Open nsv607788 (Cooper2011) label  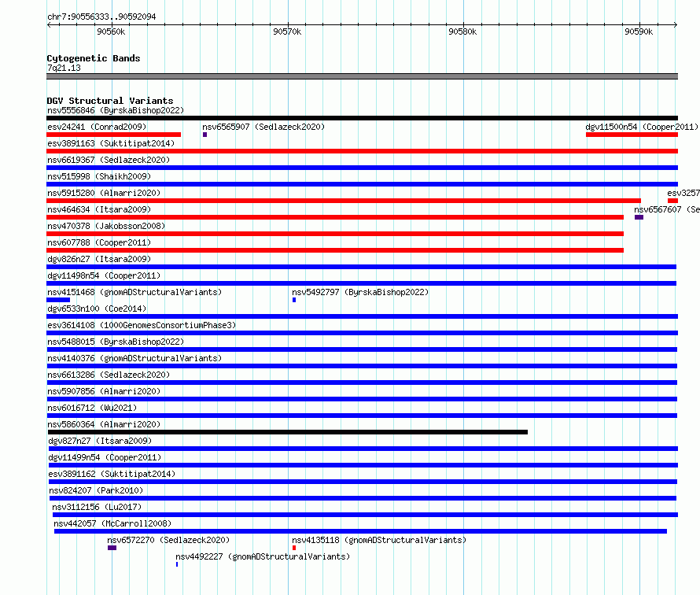click(x=99, y=242)
